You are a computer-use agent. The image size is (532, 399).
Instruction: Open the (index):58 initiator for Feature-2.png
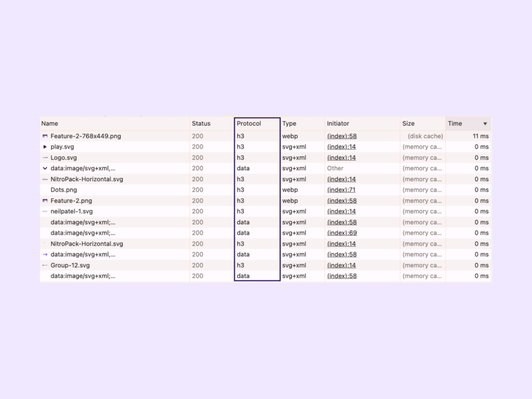point(342,201)
